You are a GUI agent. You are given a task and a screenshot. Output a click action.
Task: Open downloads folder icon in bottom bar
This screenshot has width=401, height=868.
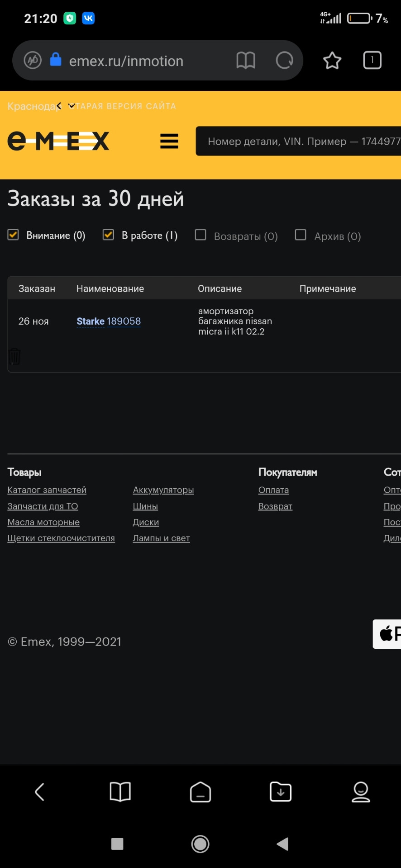coord(281,792)
